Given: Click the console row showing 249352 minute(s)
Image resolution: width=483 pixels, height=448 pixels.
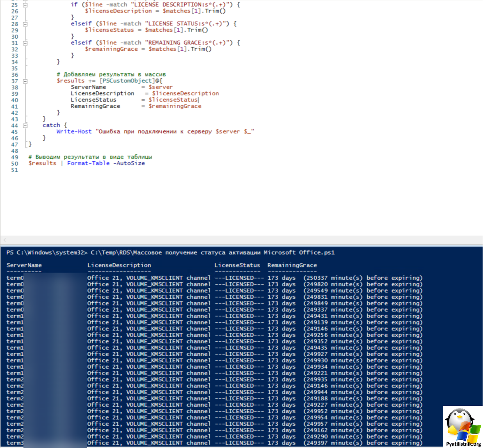Looking at the screenshot, I should click(x=215, y=341).
